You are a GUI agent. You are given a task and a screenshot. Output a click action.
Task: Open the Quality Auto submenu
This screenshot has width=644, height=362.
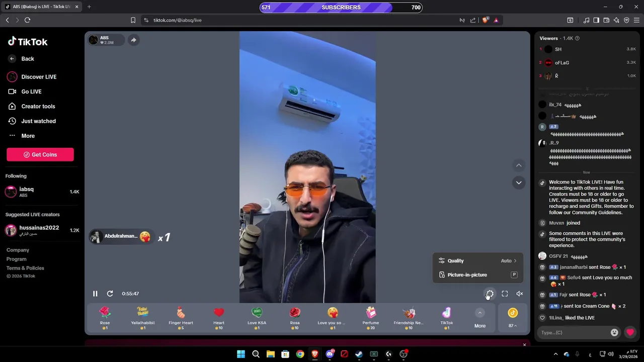tap(477, 261)
